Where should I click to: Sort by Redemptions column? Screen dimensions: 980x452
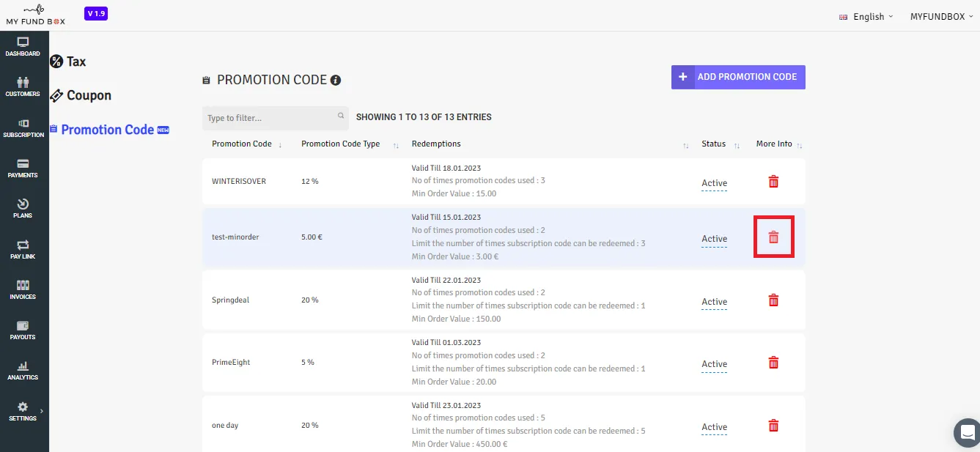point(550,144)
